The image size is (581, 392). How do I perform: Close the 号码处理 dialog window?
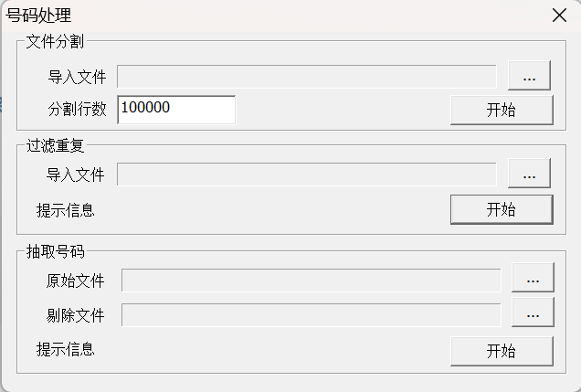(560, 15)
